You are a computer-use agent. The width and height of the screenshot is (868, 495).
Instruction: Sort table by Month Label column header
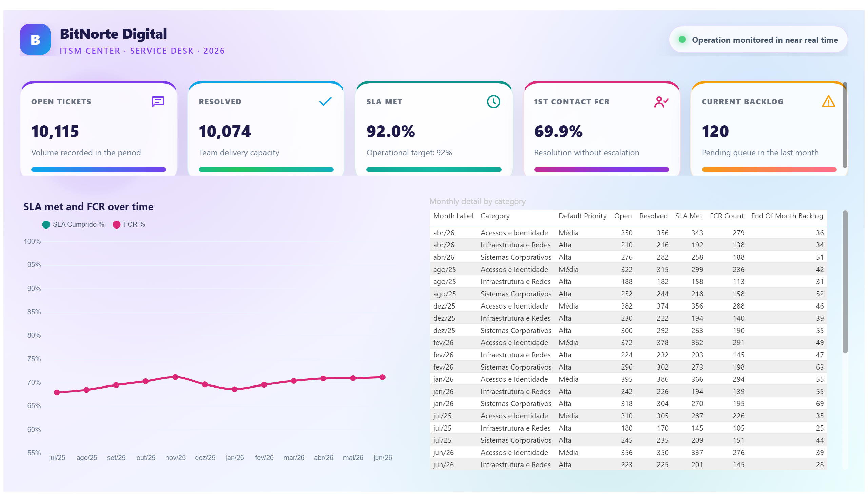point(453,216)
